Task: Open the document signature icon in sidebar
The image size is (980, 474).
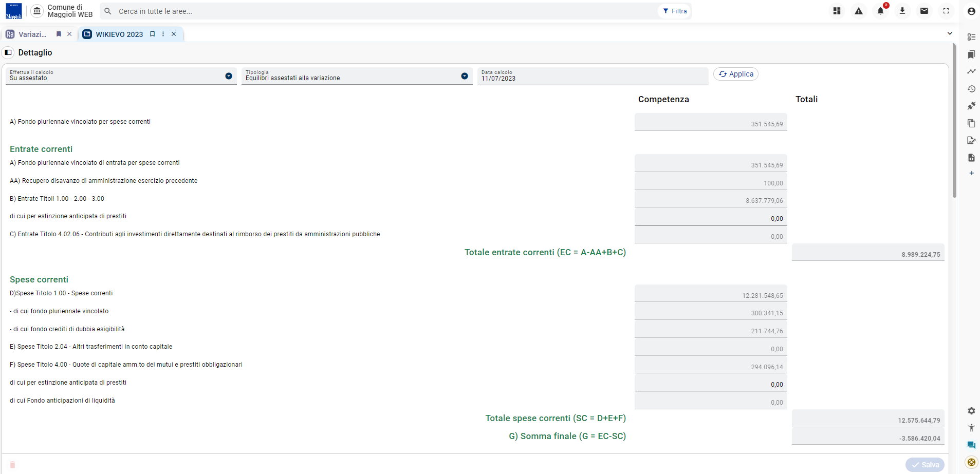Action: click(x=971, y=140)
